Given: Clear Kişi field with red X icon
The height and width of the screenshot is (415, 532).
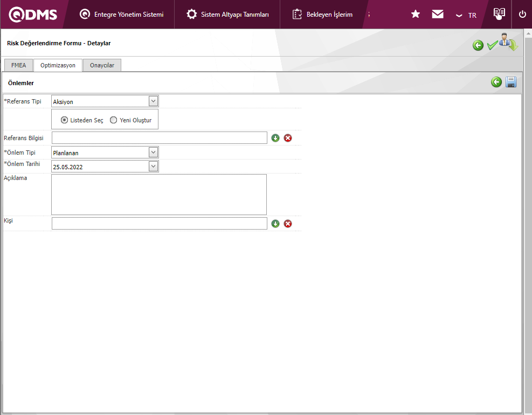Looking at the screenshot, I should click(288, 224).
